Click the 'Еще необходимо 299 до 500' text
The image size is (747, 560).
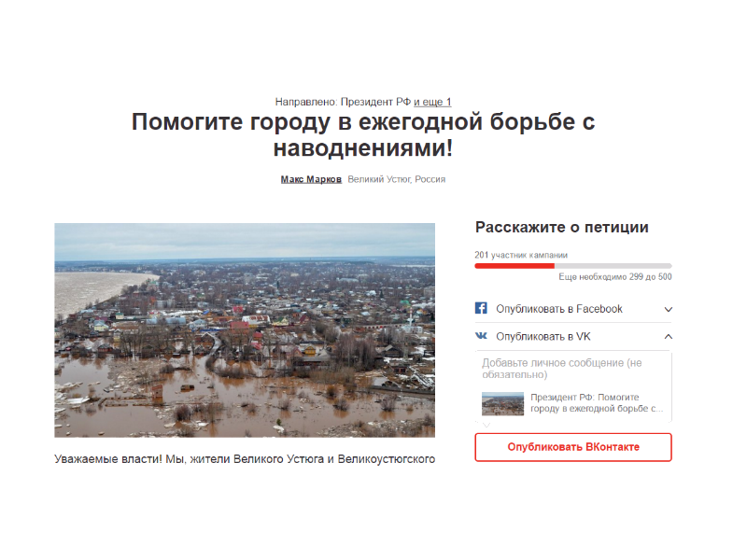(x=614, y=277)
